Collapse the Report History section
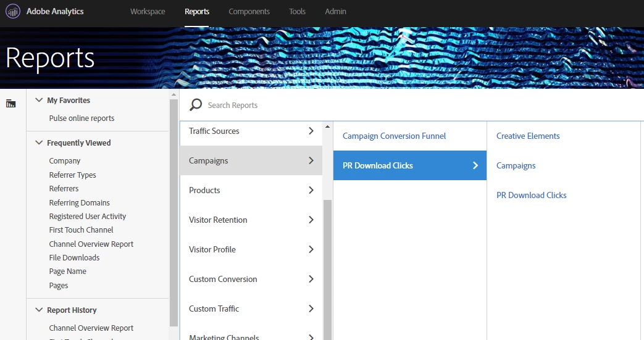The height and width of the screenshot is (340, 644). [39, 310]
